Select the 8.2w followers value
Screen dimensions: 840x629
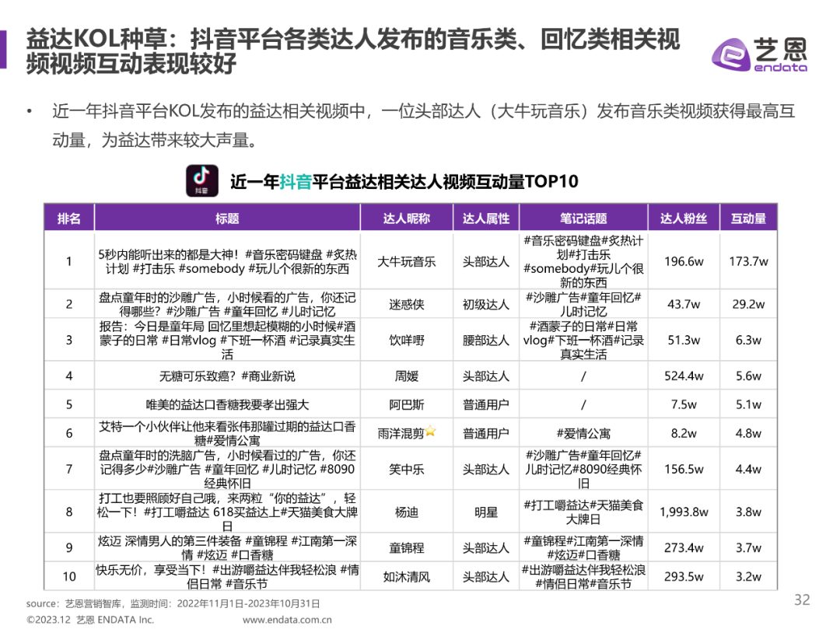(x=684, y=433)
